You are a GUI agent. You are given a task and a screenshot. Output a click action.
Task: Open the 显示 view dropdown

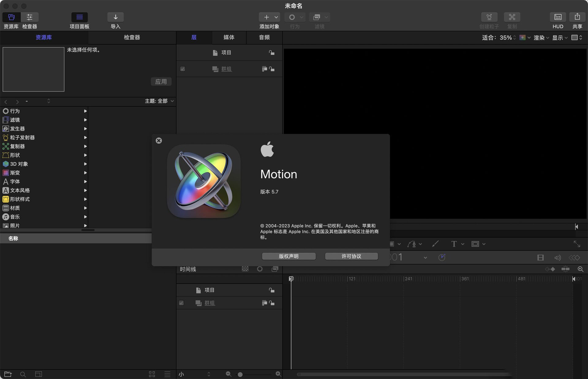coord(560,38)
